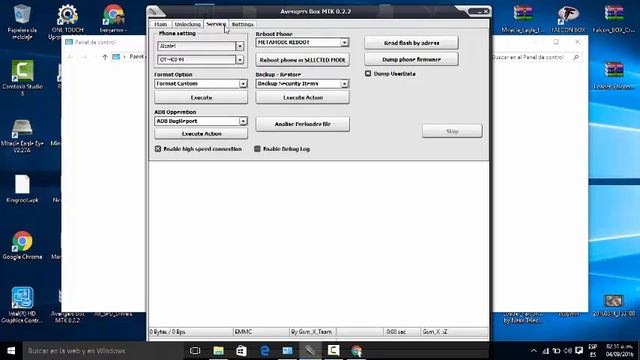Click Control Panel taskbar icon
640x360 pixels.
coord(287,351)
